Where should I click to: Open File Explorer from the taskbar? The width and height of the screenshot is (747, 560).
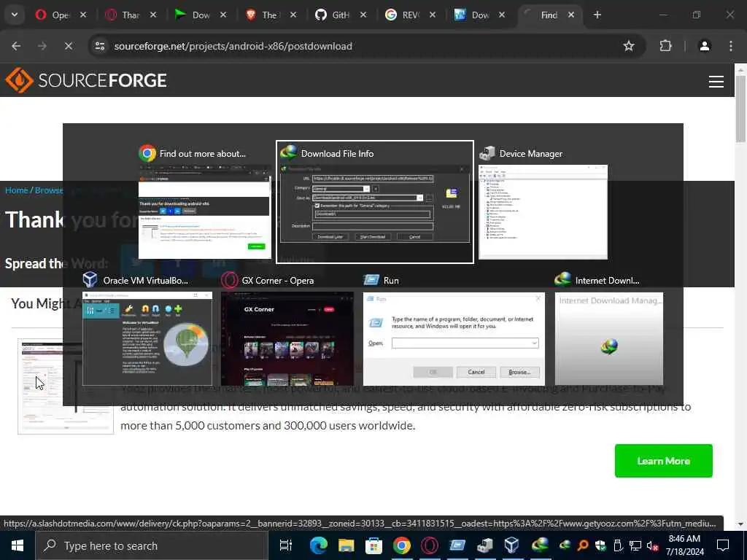point(347,545)
